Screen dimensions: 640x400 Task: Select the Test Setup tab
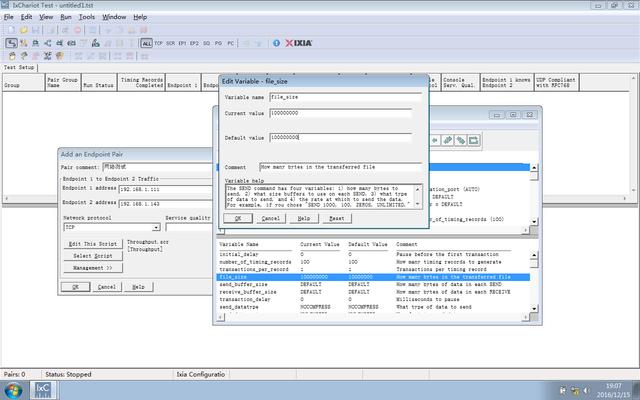pos(18,67)
